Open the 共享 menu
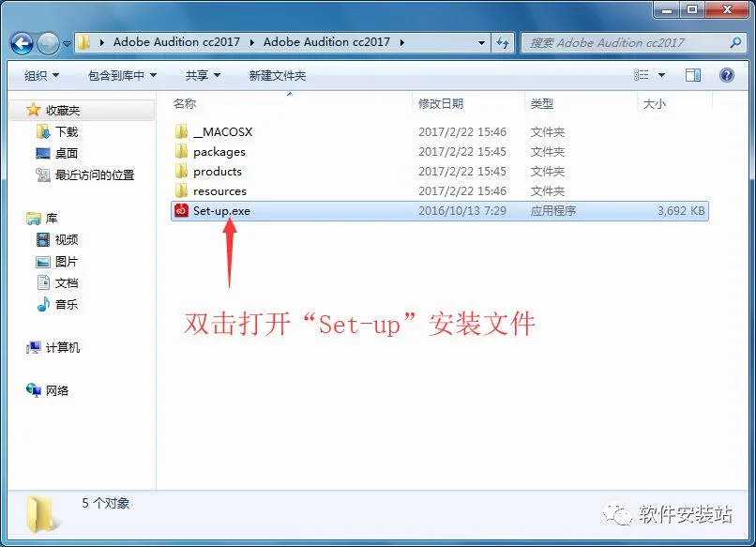This screenshot has width=756, height=547. 203,75
